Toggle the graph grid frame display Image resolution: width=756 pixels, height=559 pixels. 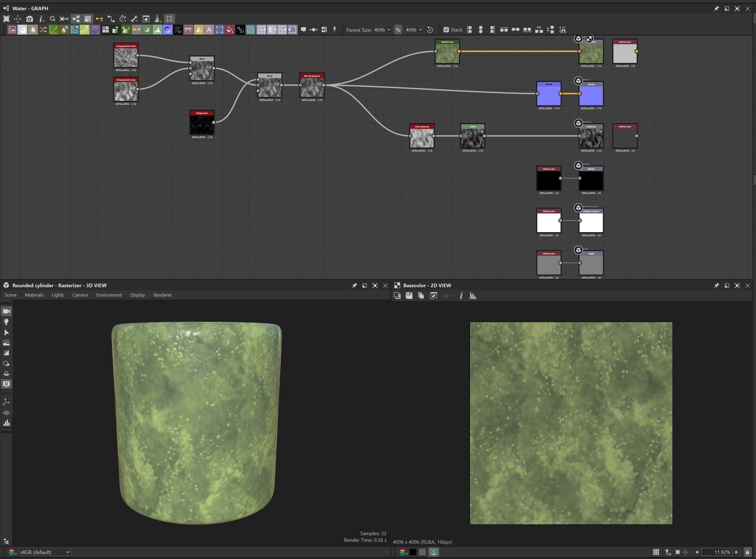click(x=169, y=19)
